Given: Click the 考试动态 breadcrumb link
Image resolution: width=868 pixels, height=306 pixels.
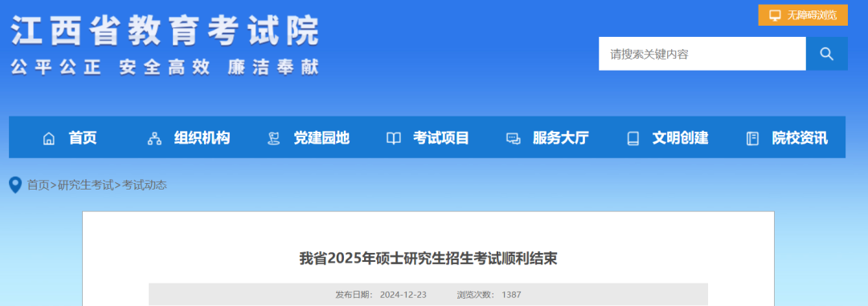Looking at the screenshot, I should click(144, 186).
